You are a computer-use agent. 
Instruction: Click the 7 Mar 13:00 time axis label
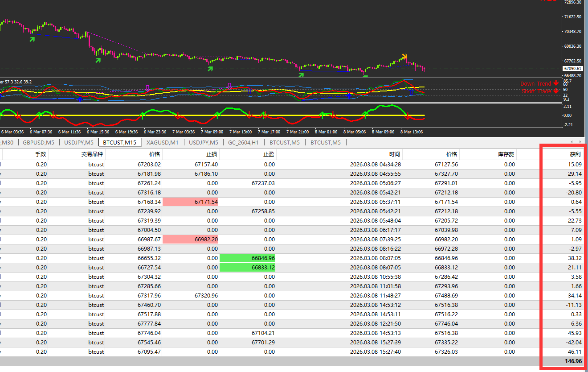pos(240,132)
